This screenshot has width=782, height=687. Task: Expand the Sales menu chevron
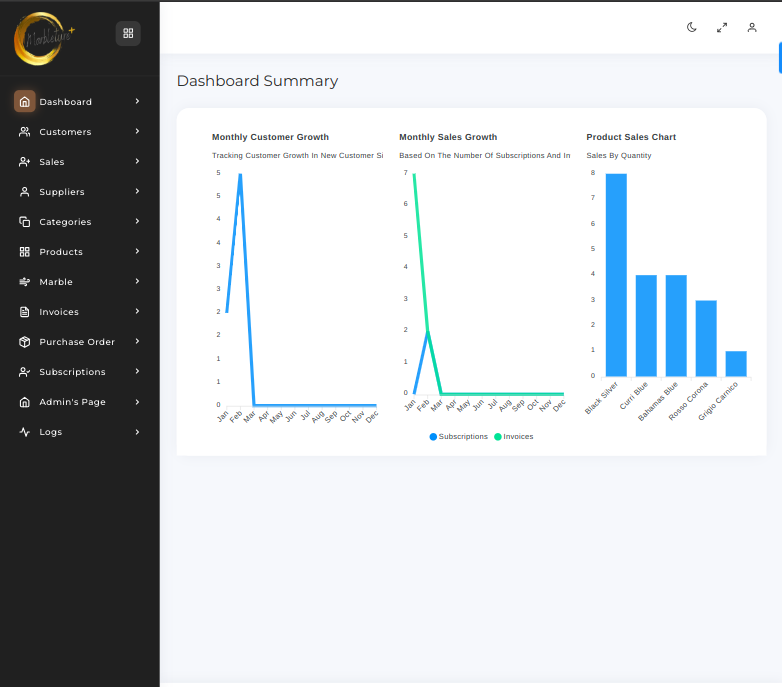pos(137,161)
